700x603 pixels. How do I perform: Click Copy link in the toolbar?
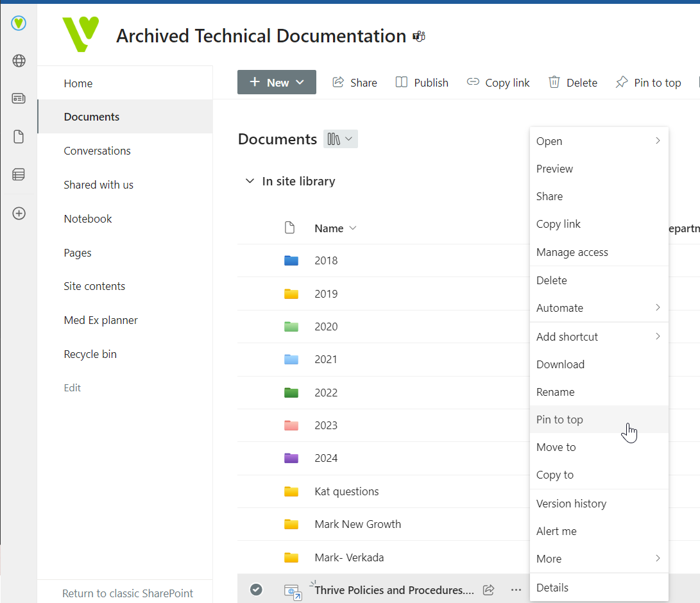point(499,83)
